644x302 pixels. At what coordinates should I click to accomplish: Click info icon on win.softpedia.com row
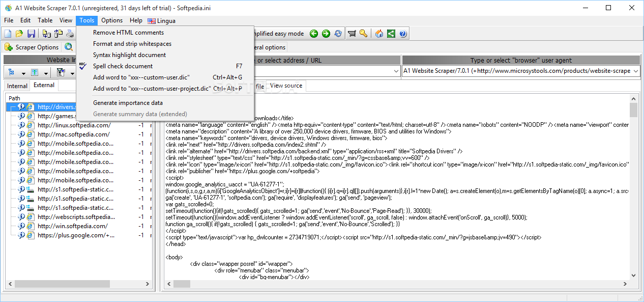click(x=21, y=226)
